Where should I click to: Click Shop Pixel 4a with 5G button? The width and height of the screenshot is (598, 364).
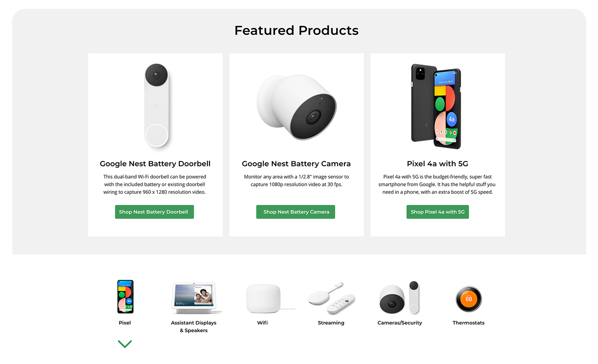click(437, 212)
